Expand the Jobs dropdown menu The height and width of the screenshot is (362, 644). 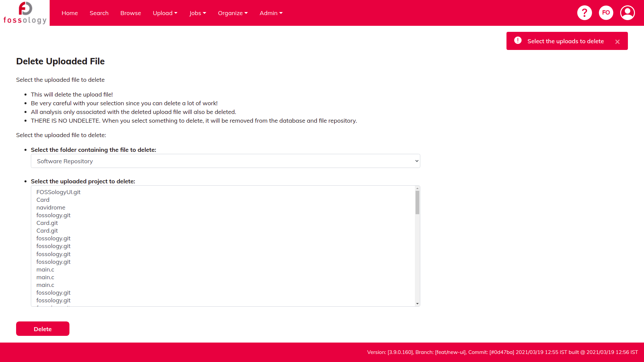tap(197, 13)
